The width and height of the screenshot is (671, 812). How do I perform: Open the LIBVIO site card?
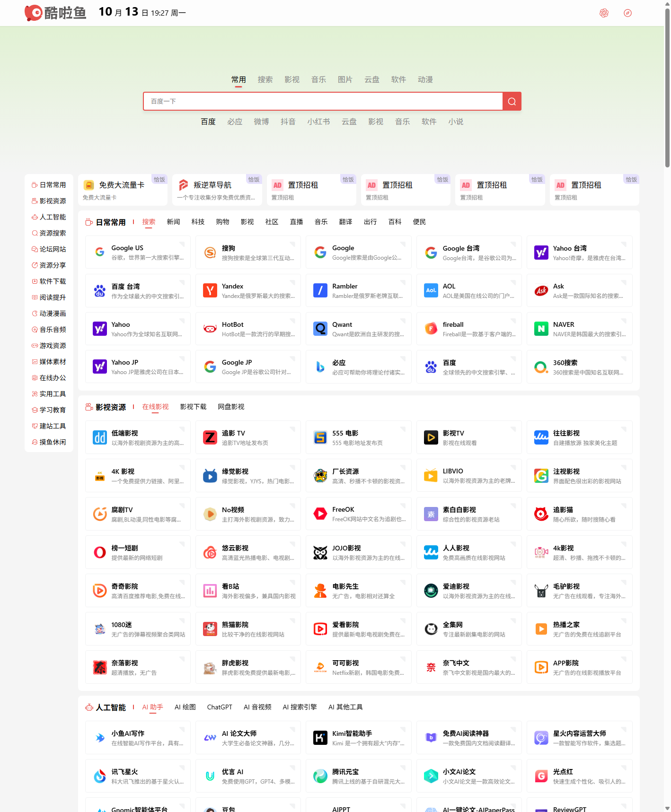469,475
